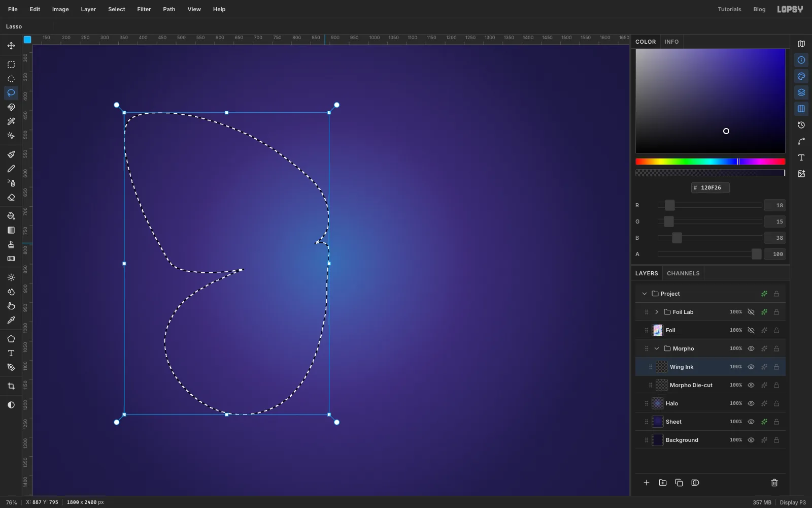This screenshot has width=812, height=508.
Task: Open the File menu
Action: point(13,9)
